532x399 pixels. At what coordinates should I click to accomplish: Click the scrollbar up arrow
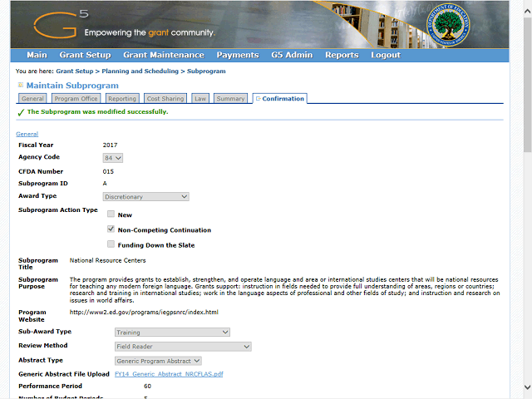pos(527,12)
